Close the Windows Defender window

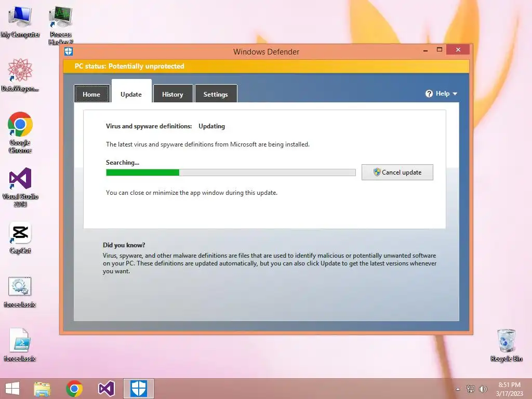458,50
